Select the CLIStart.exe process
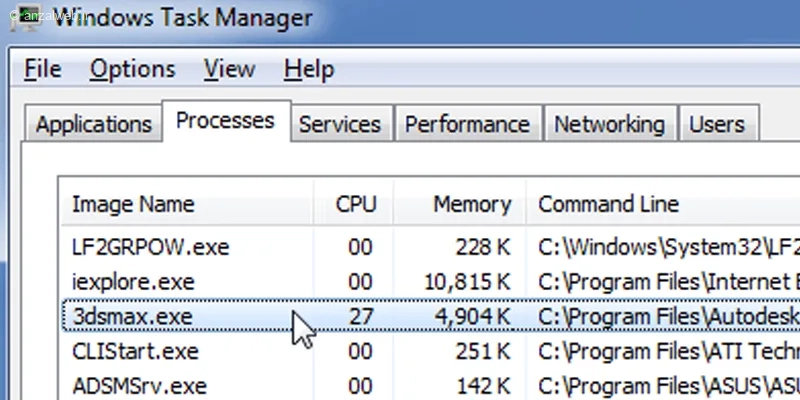Viewport: 800px width, 400px height. coord(135,352)
